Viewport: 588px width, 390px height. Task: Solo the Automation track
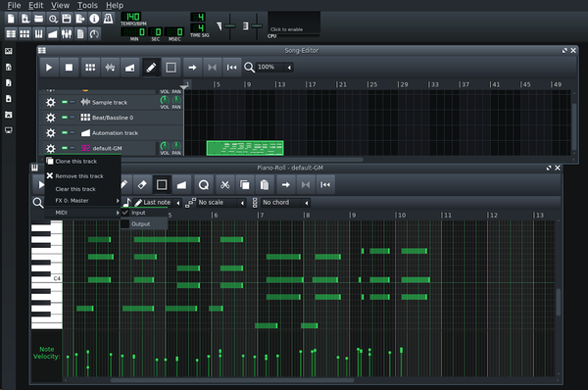click(x=72, y=132)
